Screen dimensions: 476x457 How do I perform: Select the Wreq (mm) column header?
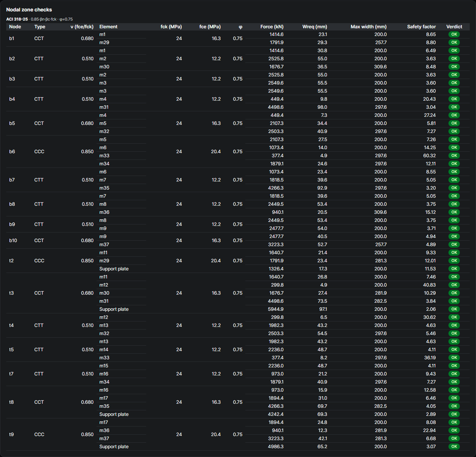[315, 27]
